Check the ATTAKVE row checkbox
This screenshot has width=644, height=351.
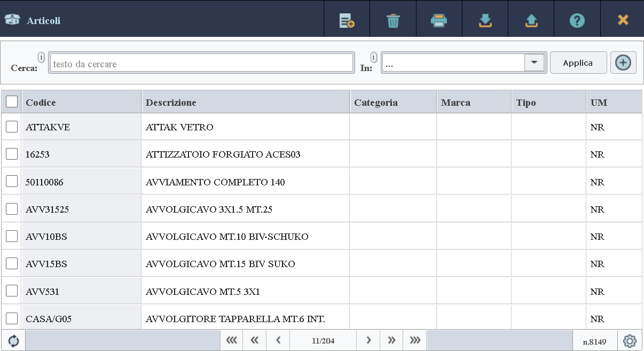(x=12, y=127)
